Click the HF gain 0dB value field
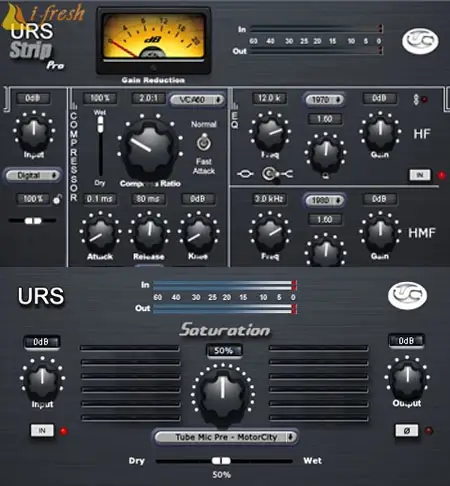450x486 pixels. click(380, 98)
